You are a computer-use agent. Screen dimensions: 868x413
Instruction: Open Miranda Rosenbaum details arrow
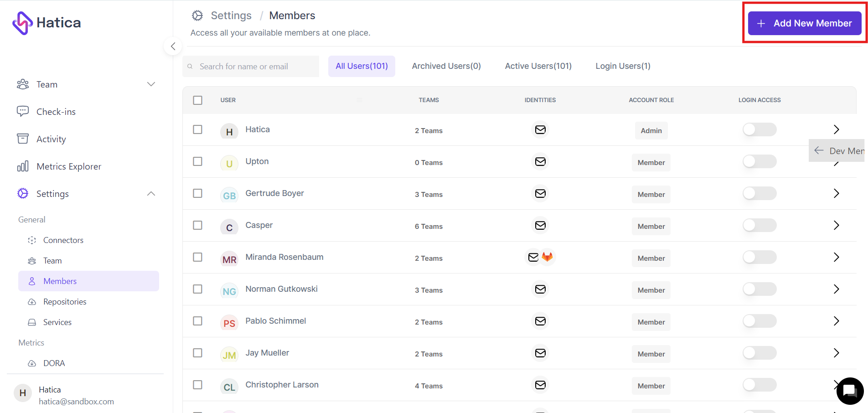836,257
